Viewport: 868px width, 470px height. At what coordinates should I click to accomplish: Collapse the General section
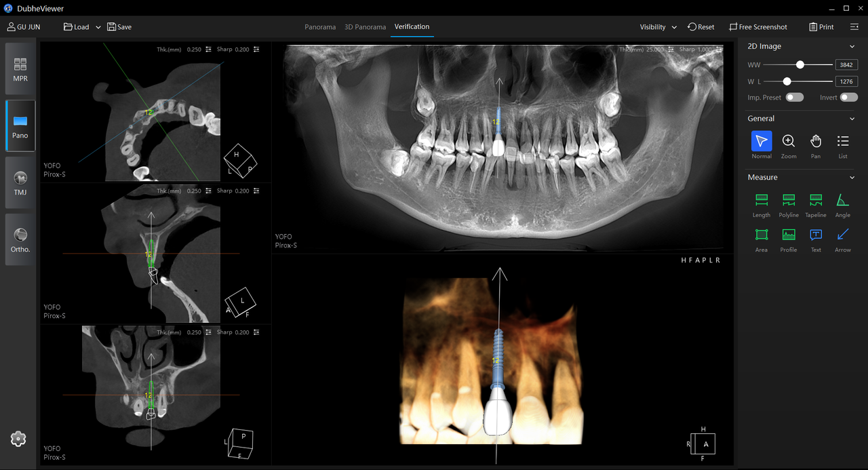tap(852, 119)
